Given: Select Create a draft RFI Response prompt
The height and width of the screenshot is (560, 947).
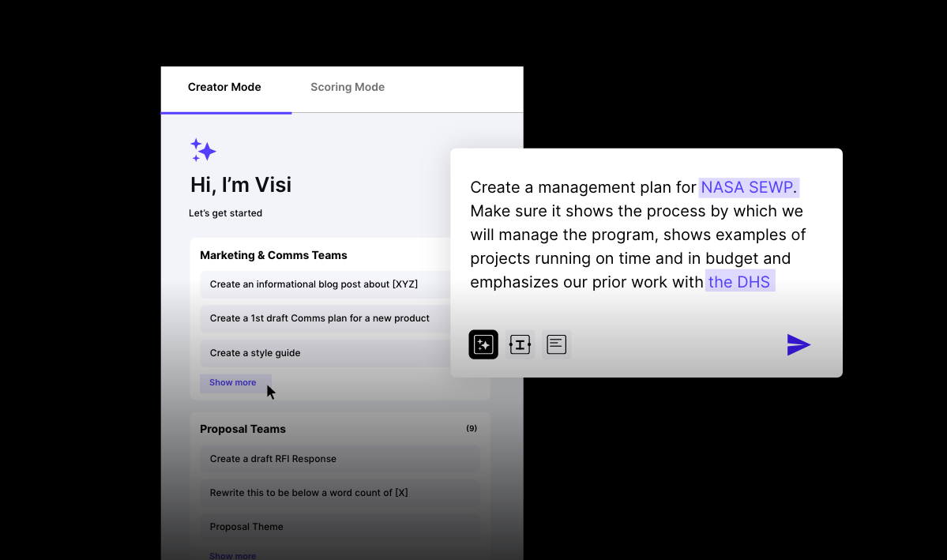Looking at the screenshot, I should click(x=273, y=459).
